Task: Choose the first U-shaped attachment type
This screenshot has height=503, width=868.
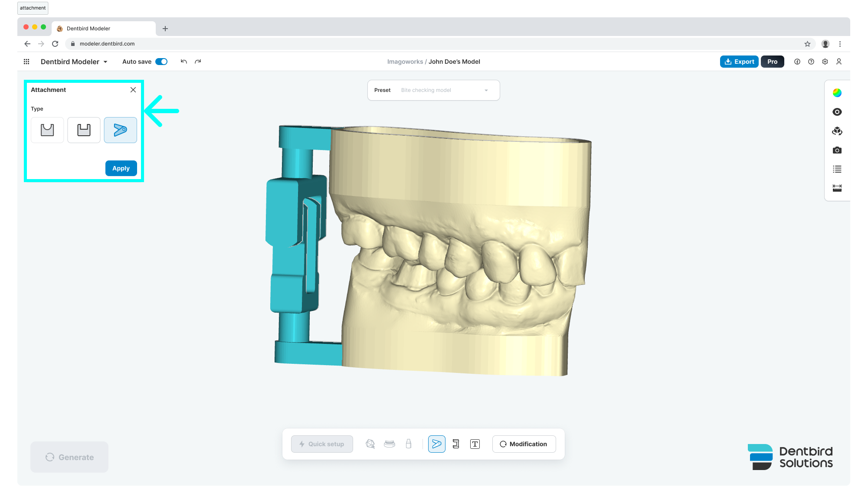Action: [x=47, y=130]
